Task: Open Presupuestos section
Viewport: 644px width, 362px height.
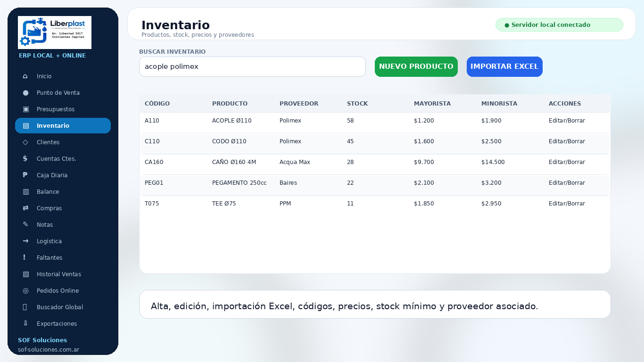Action: coord(63,109)
